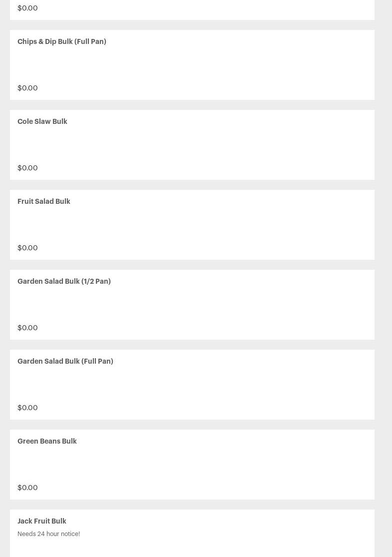Open the Chips & Dip Bulk (Full Pan) item
392x557 pixels.
pyautogui.click(x=62, y=41)
